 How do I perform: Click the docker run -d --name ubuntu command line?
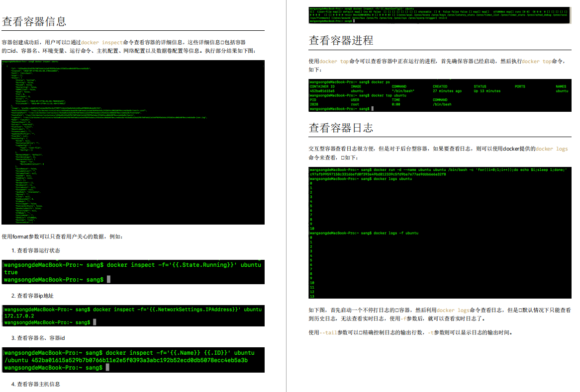point(438,170)
